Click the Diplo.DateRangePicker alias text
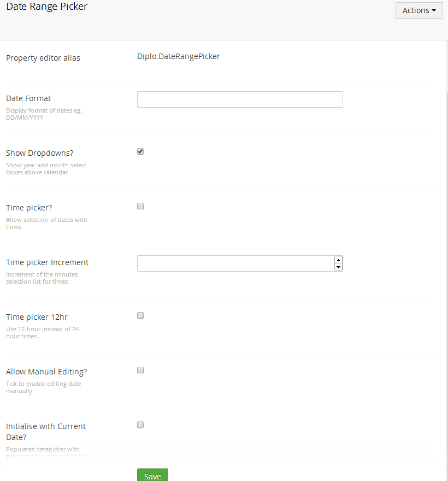 click(178, 56)
